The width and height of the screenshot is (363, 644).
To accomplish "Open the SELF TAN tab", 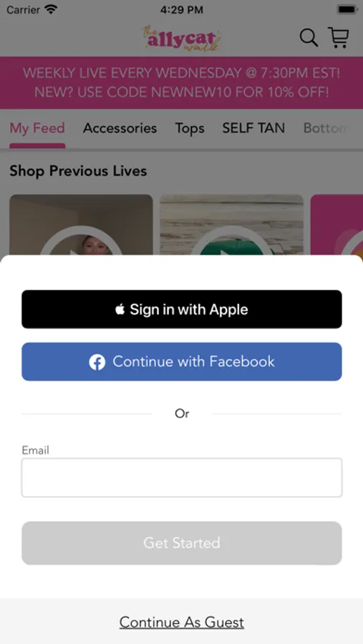I will pyautogui.click(x=253, y=128).
